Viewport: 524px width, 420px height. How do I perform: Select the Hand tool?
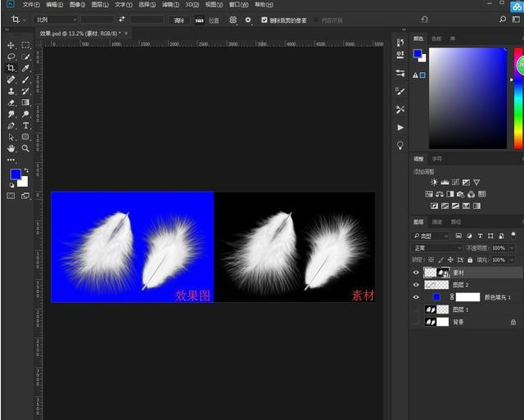[x=11, y=149]
